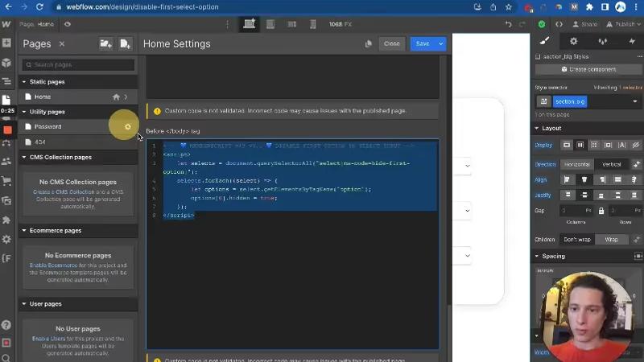
Task: Click the create new folder icon
Action: [x=105, y=44]
